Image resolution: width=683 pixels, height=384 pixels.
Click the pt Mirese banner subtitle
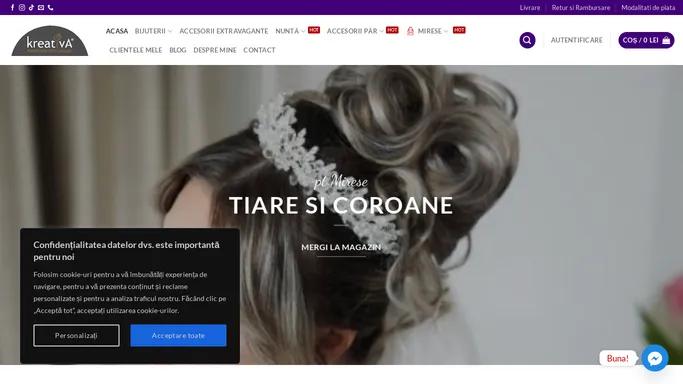(x=341, y=181)
